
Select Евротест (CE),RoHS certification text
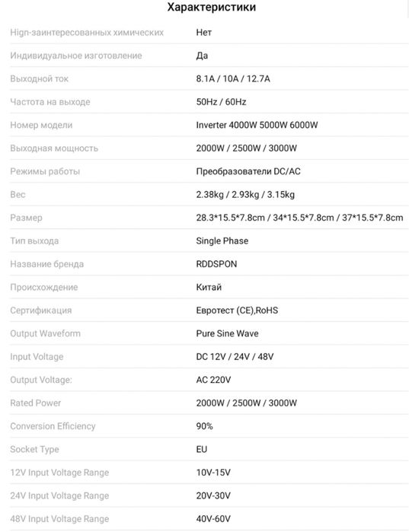click(x=237, y=311)
